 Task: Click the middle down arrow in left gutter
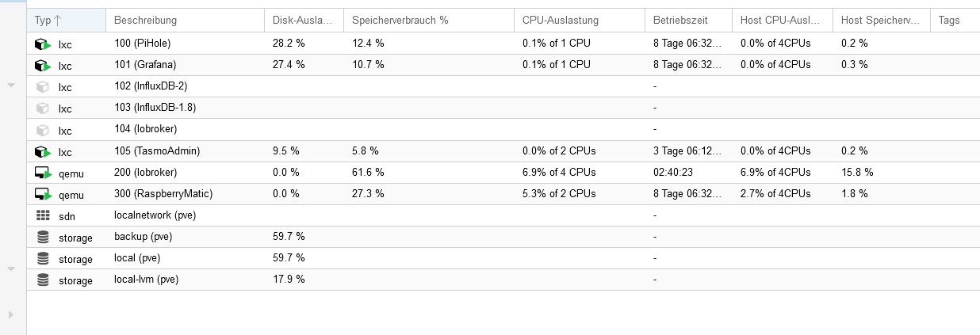click(x=11, y=269)
